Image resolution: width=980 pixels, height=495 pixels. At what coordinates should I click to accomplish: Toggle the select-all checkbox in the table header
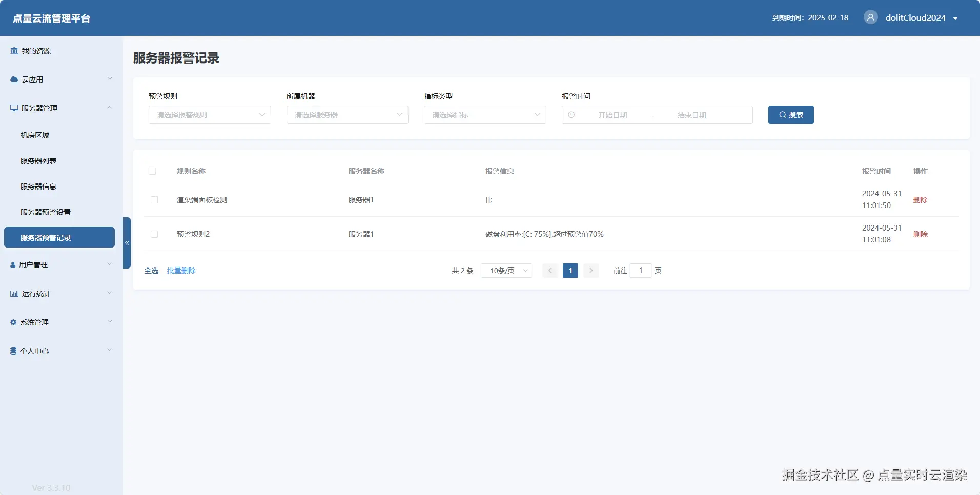tap(152, 171)
